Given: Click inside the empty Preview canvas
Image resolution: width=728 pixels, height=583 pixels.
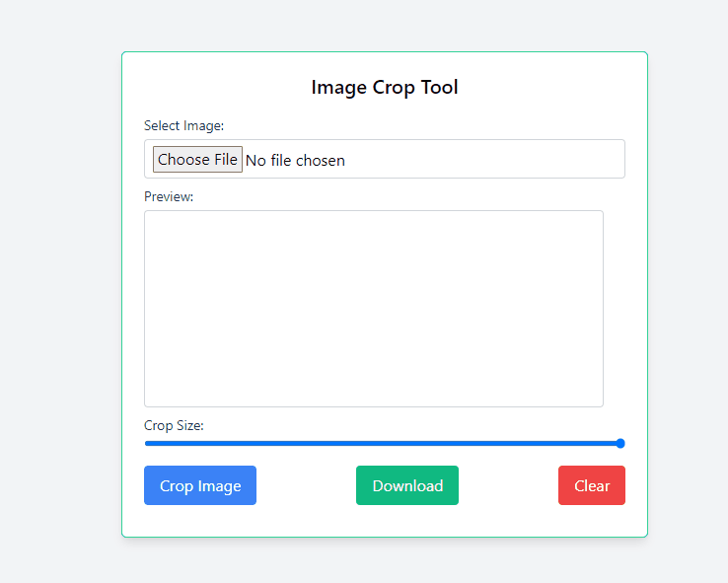Looking at the screenshot, I should 374,308.
